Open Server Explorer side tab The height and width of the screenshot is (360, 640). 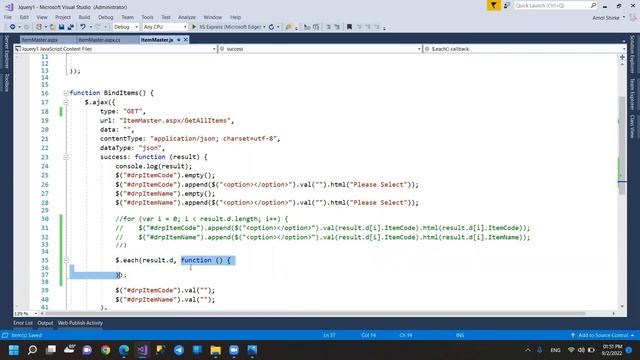click(6, 52)
